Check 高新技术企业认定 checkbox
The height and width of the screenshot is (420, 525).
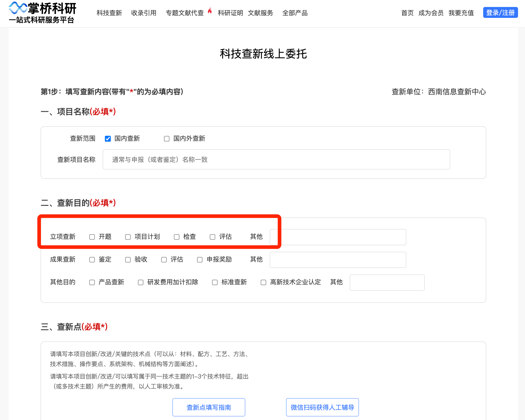(263, 282)
